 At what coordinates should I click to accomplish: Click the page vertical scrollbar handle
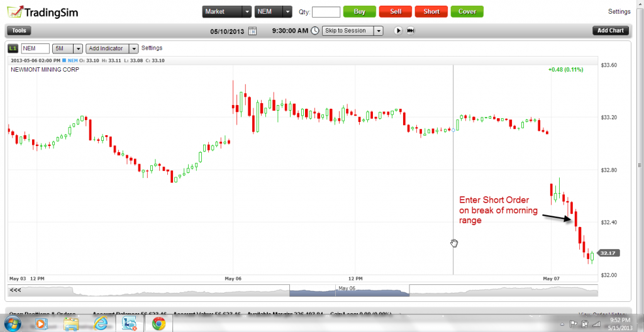pyautogui.click(x=639, y=165)
